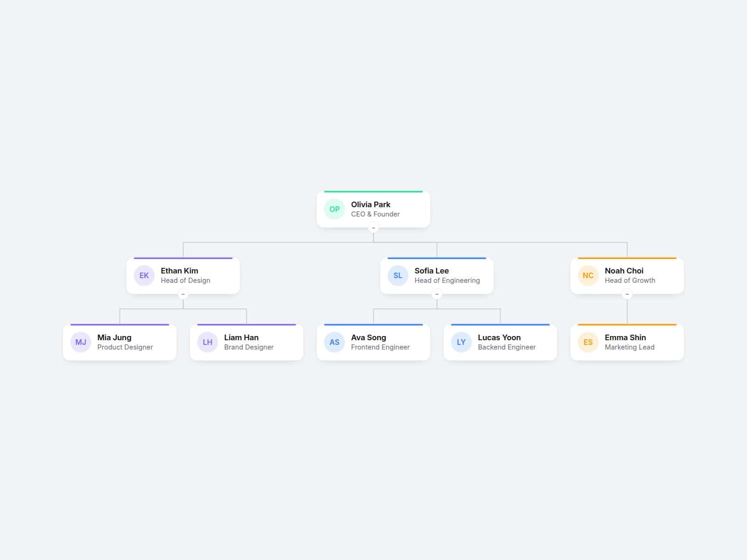The height and width of the screenshot is (560, 747).
Task: Click the NC avatar for Noah Choi
Action: 588,275
